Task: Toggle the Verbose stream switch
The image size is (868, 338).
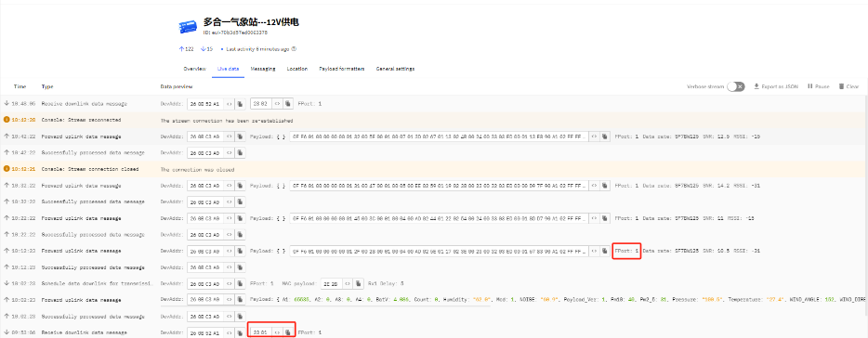Action: tap(736, 87)
